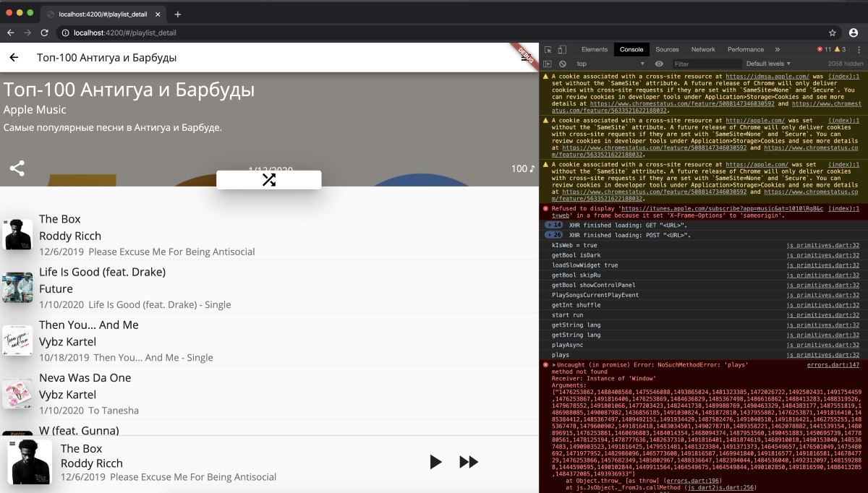Open js_primitives.dart:32 link beside kIsWeb
Image resolution: width=868 pixels, height=493 pixels.
(822, 245)
